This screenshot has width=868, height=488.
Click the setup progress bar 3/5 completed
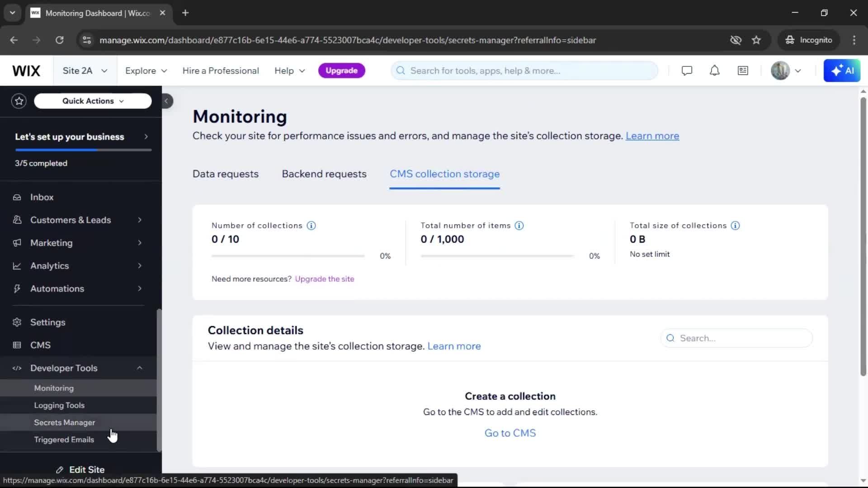(x=83, y=150)
